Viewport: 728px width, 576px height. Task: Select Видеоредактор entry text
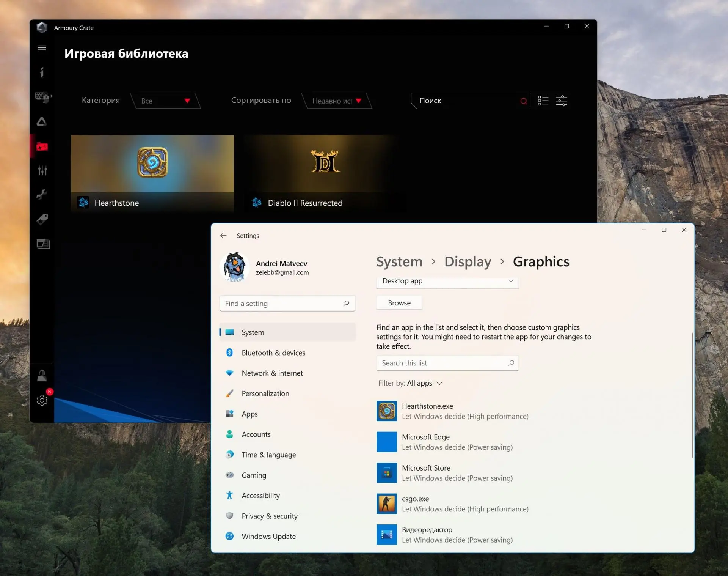click(457, 535)
